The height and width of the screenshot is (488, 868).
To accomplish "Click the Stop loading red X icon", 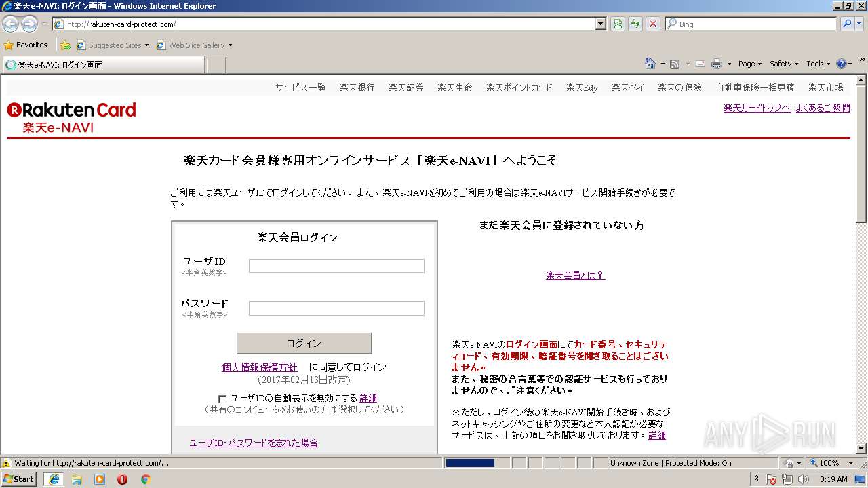I will (652, 24).
